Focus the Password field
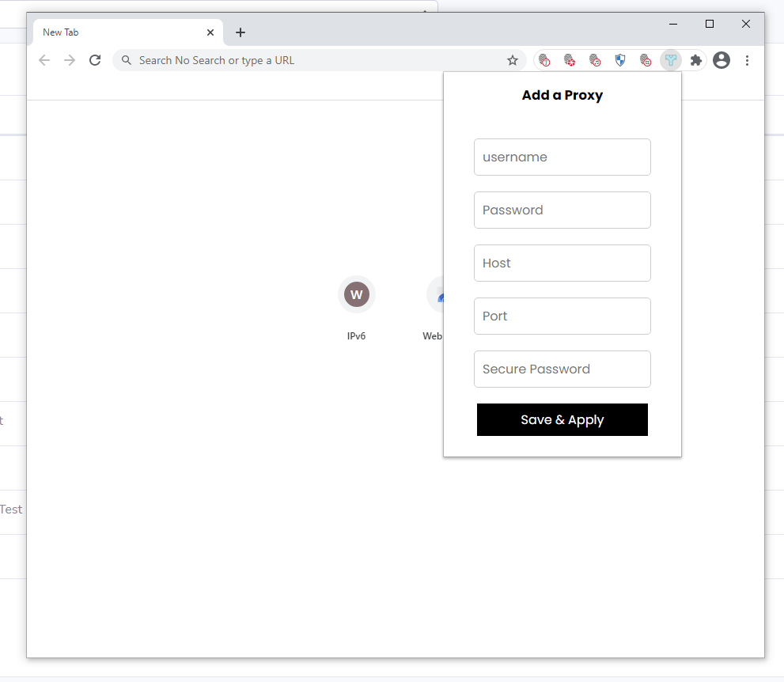Screen dimensions: 784x682 [x=562, y=210]
